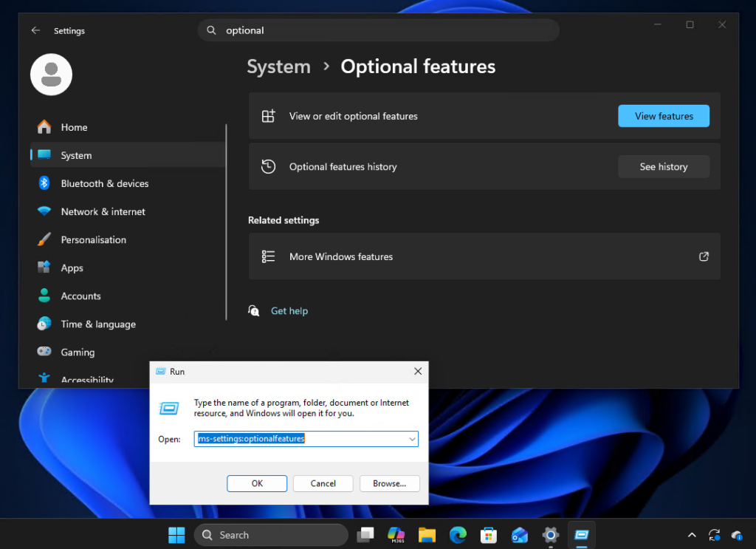Select Home in Settings sidebar
Screen dimensions: 756x549
pyautogui.click(x=128, y=127)
